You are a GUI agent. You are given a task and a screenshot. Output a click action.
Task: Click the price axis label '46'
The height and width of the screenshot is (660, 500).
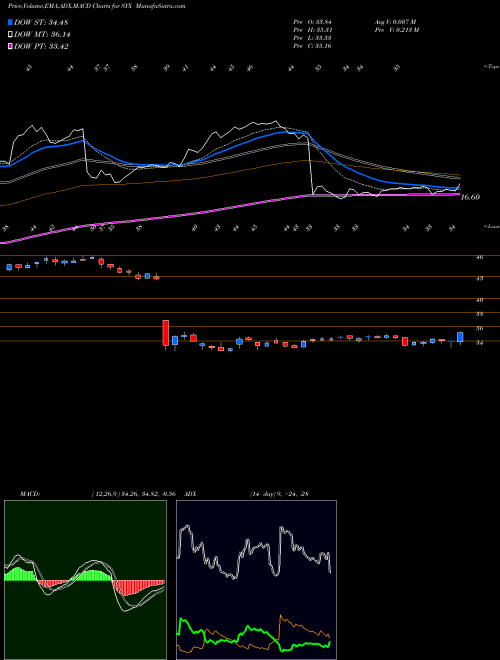pyautogui.click(x=479, y=257)
